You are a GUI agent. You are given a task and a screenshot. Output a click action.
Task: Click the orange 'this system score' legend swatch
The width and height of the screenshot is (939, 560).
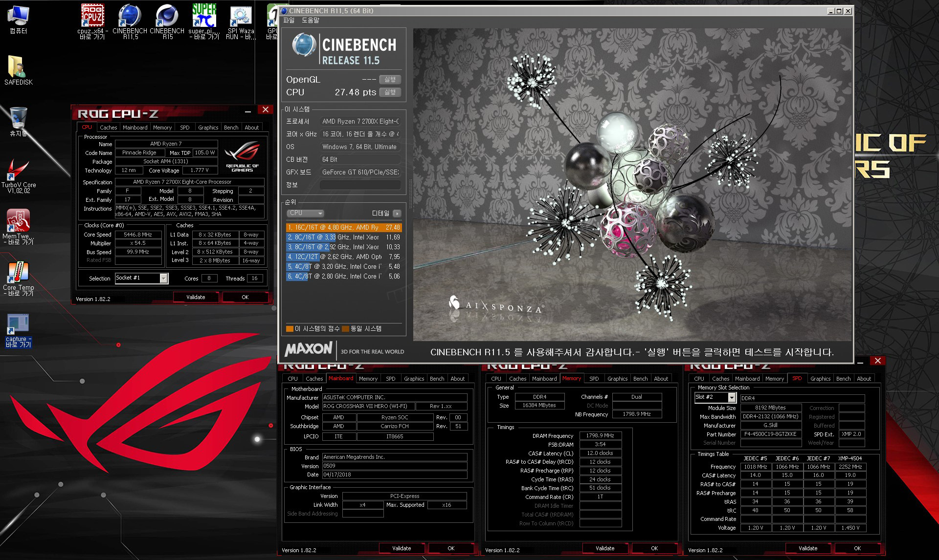290,328
